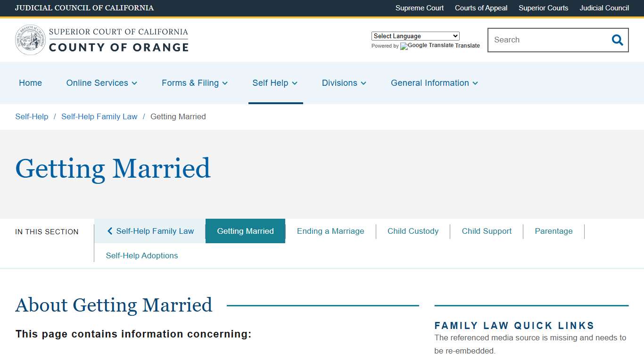Click the Courts of Appeal link
The width and height of the screenshot is (644, 362).
tap(481, 8)
